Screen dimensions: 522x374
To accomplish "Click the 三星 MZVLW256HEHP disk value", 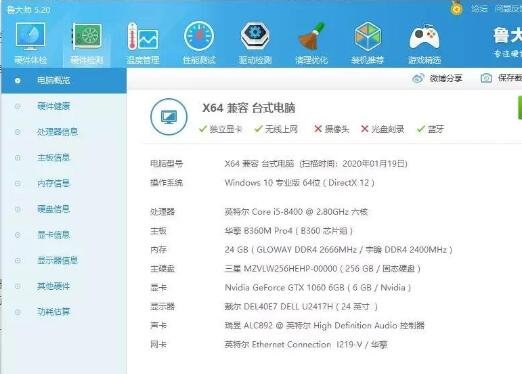I will coord(322,269).
